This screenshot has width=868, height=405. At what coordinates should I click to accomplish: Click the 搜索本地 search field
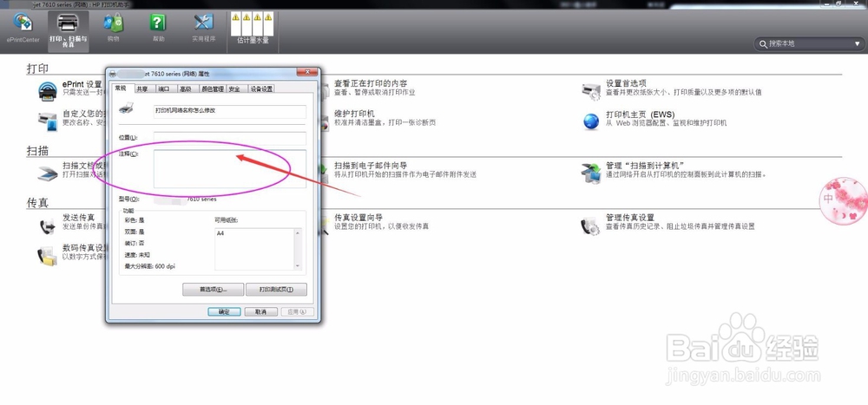pyautogui.click(x=809, y=43)
